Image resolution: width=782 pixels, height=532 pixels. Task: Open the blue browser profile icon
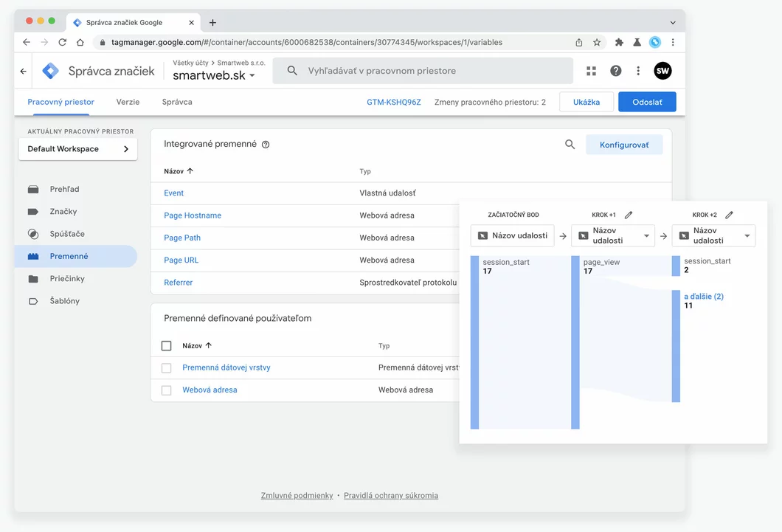coord(655,42)
